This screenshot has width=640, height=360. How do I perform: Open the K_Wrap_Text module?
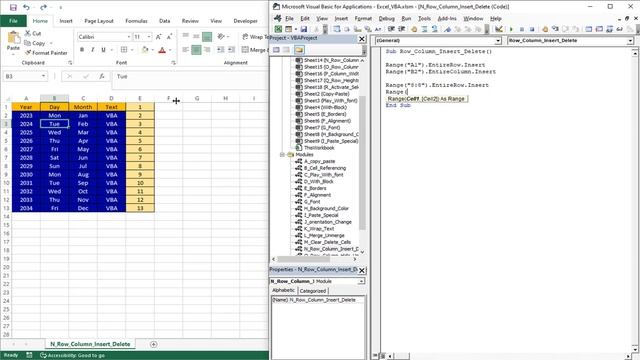pyautogui.click(x=319, y=229)
